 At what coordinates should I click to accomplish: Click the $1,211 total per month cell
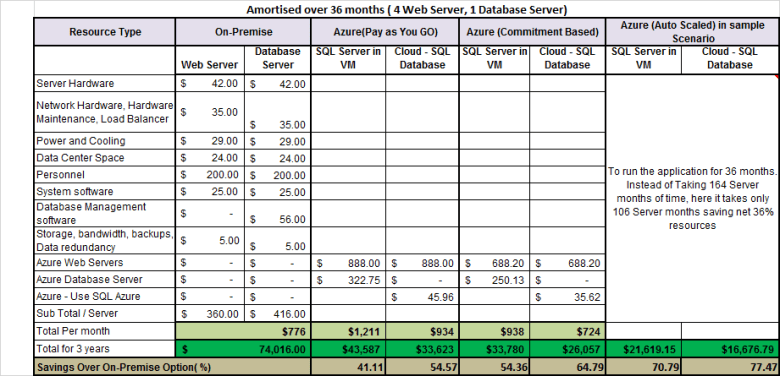348,331
